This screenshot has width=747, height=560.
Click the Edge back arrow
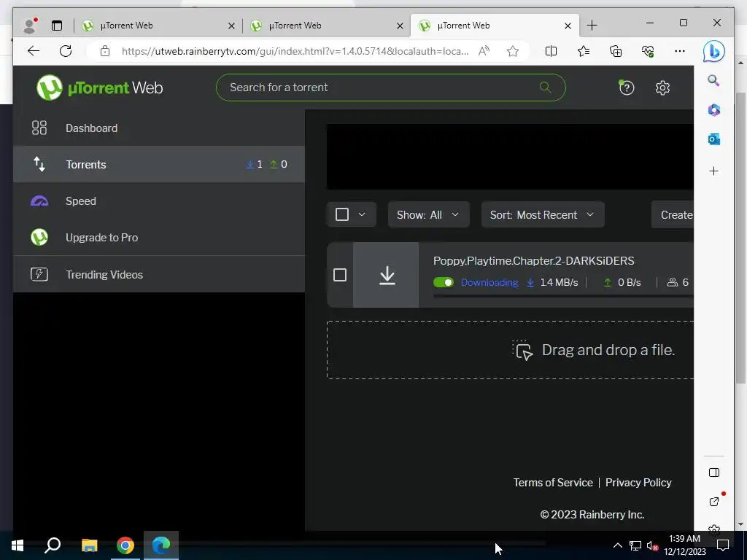click(x=34, y=51)
